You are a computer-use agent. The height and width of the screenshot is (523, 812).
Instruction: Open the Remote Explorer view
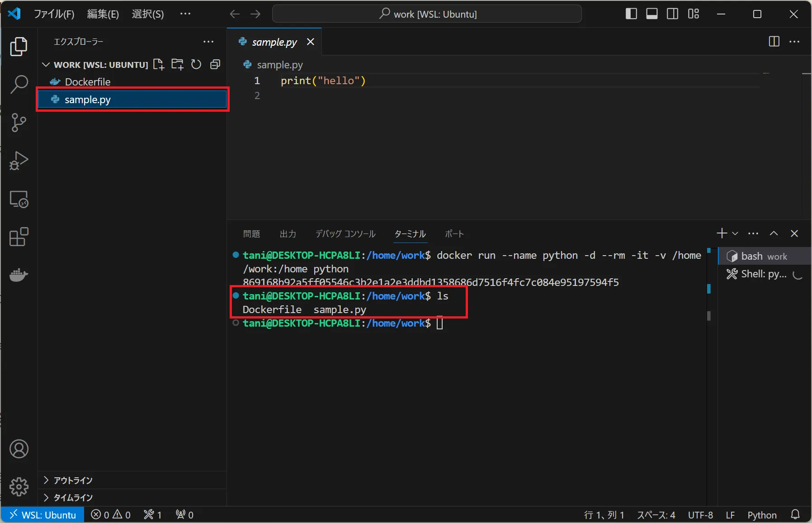click(19, 199)
